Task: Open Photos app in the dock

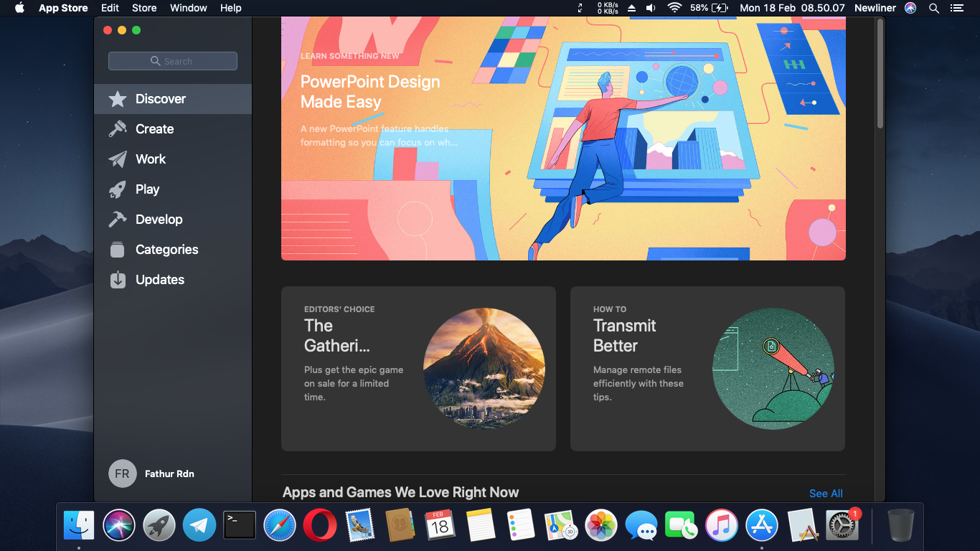Action: tap(601, 525)
